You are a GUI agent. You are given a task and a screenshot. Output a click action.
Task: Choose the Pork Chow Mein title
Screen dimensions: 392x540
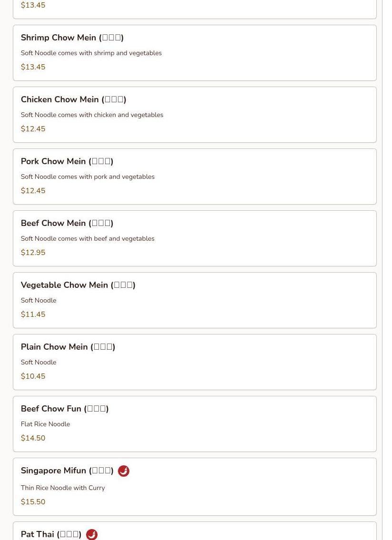pyautogui.click(x=67, y=162)
